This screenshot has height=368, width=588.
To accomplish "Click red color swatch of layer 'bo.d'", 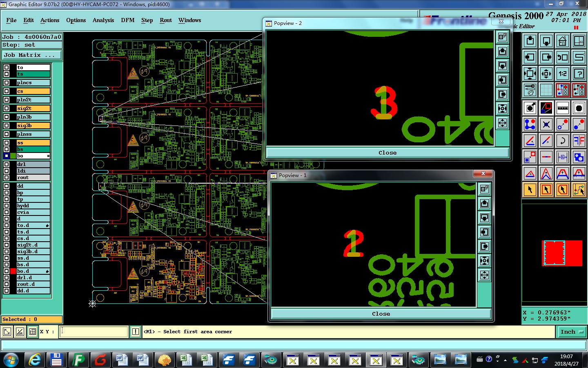I will coord(13,271).
